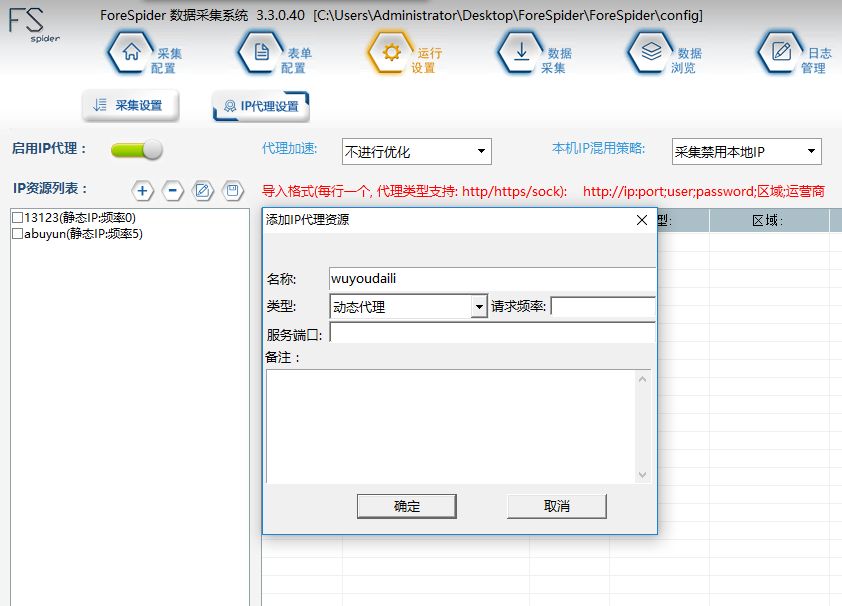This screenshot has width=842, height=606.
Task: Click the 确定 button
Action: tap(407, 506)
